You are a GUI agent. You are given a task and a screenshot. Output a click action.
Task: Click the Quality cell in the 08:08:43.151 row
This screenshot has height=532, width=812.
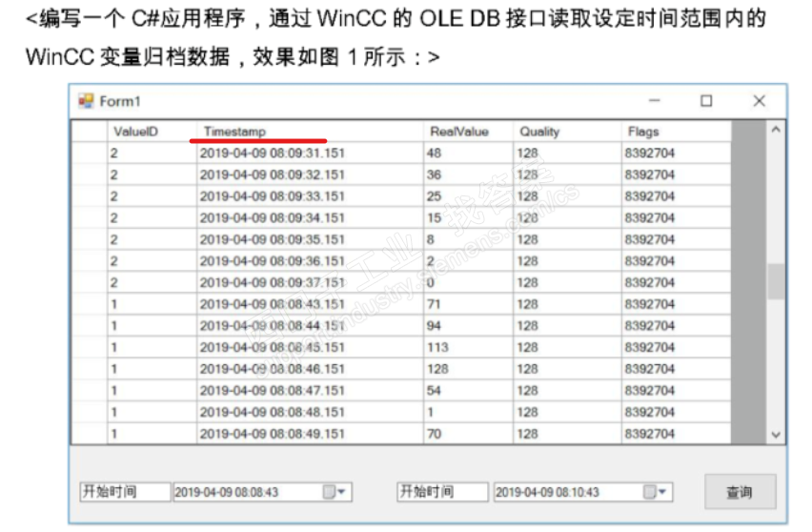pos(567,304)
